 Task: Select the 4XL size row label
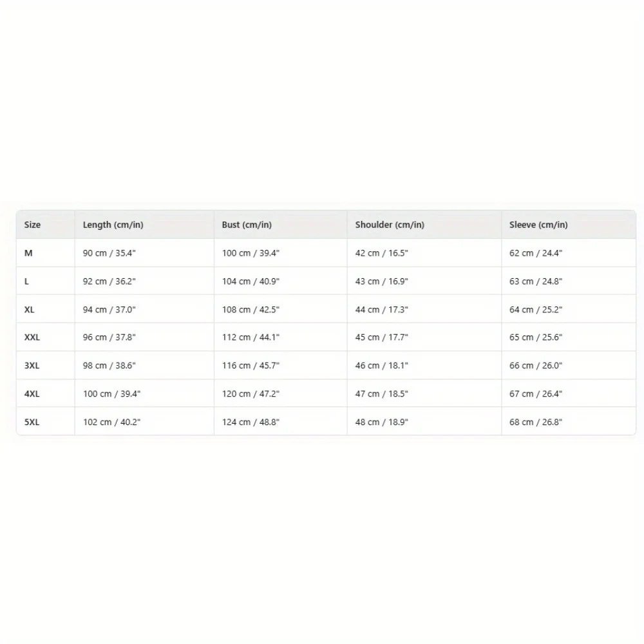[32, 394]
